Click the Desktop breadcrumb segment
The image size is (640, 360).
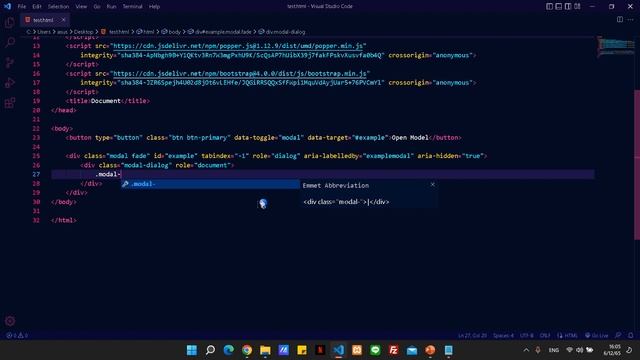point(84,32)
